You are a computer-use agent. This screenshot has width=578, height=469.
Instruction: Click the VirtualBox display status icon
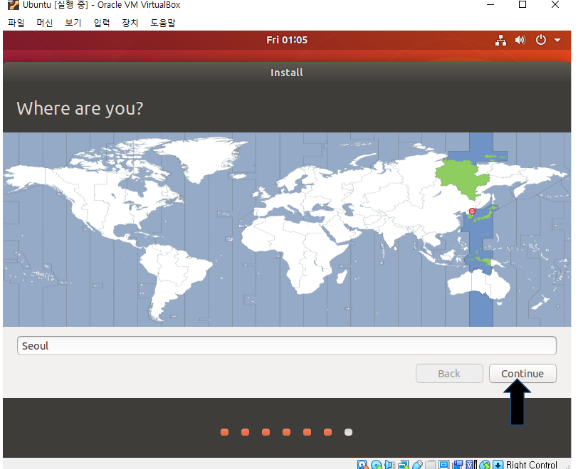point(444,465)
